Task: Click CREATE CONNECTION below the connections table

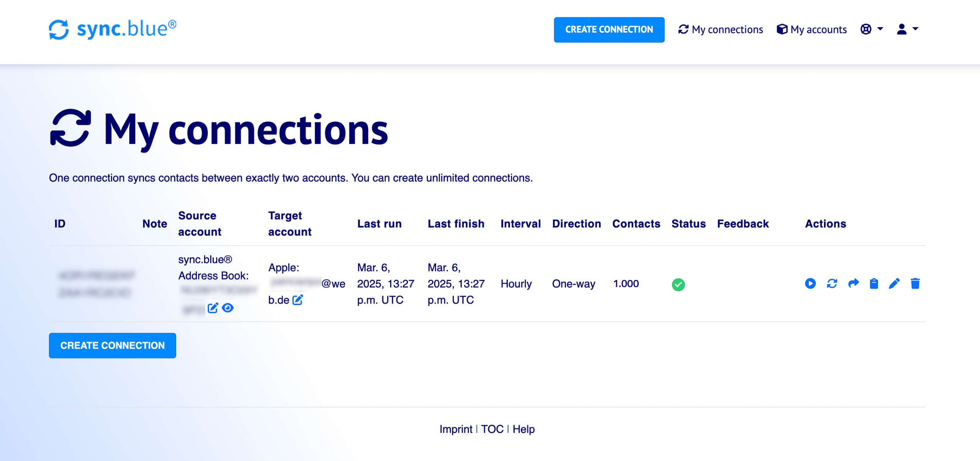Action: click(x=112, y=345)
